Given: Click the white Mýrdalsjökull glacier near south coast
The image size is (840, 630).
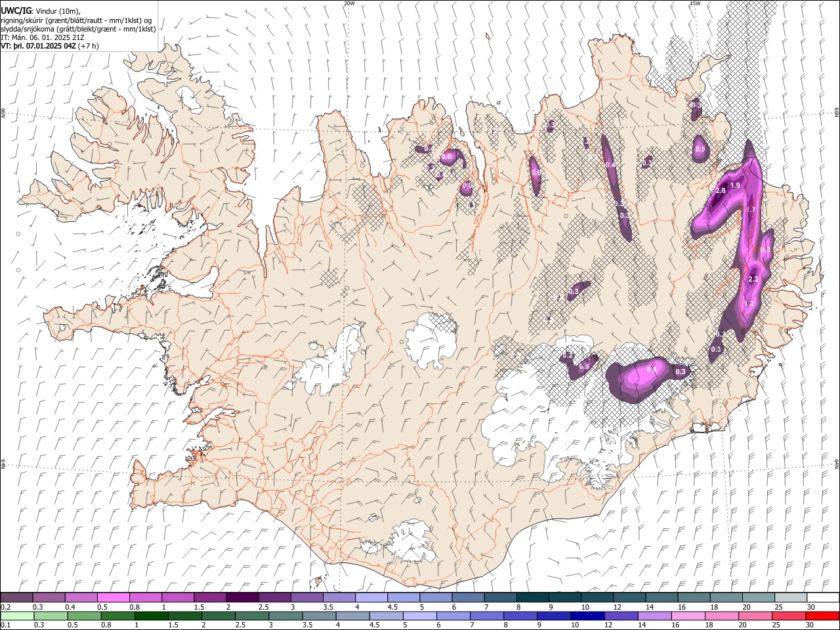Looking at the screenshot, I should click(x=410, y=541).
